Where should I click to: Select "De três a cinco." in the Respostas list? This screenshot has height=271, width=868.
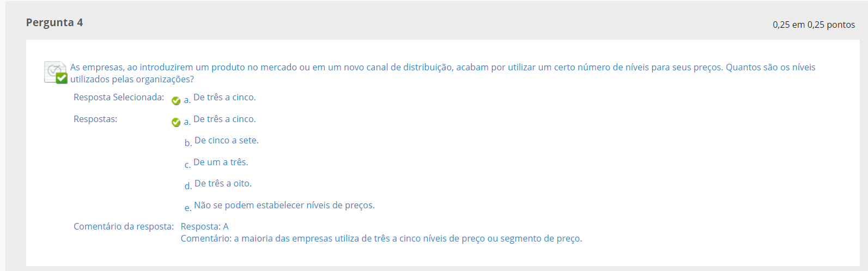pos(224,119)
